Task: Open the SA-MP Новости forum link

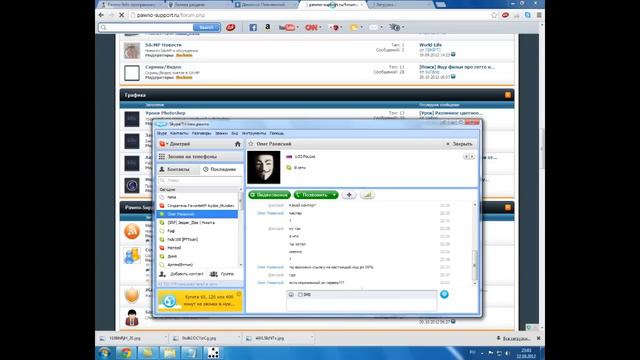Action: coord(163,45)
